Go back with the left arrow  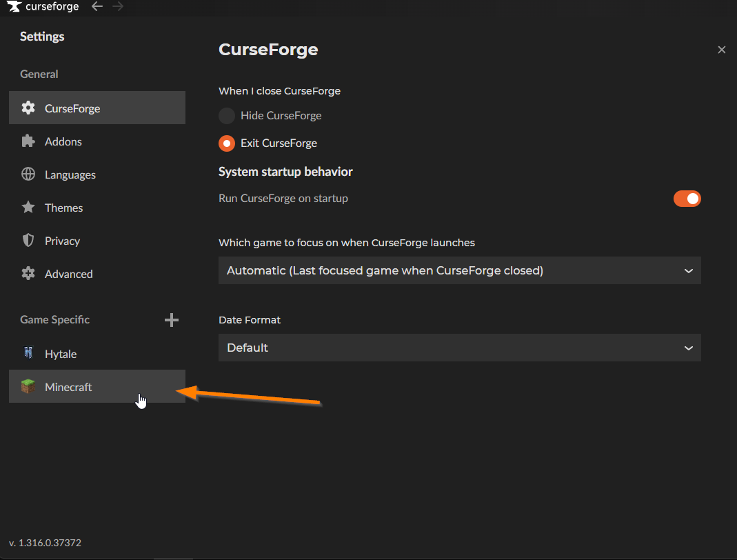point(97,6)
